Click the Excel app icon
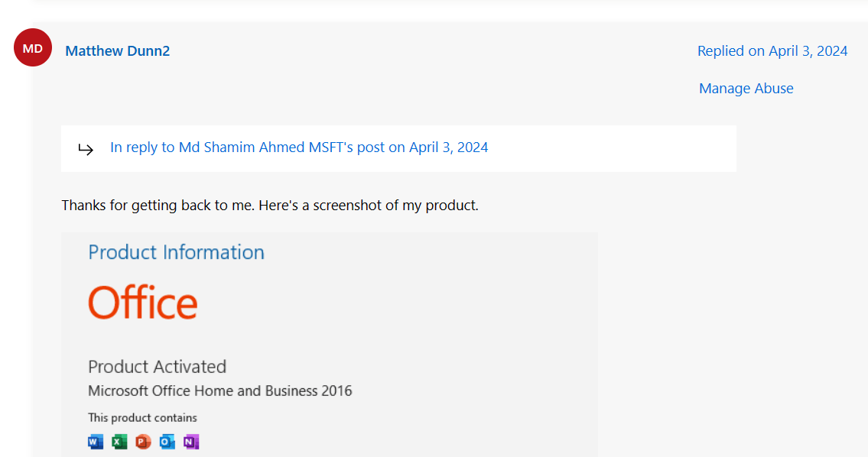This screenshot has width=868, height=457. click(x=119, y=442)
